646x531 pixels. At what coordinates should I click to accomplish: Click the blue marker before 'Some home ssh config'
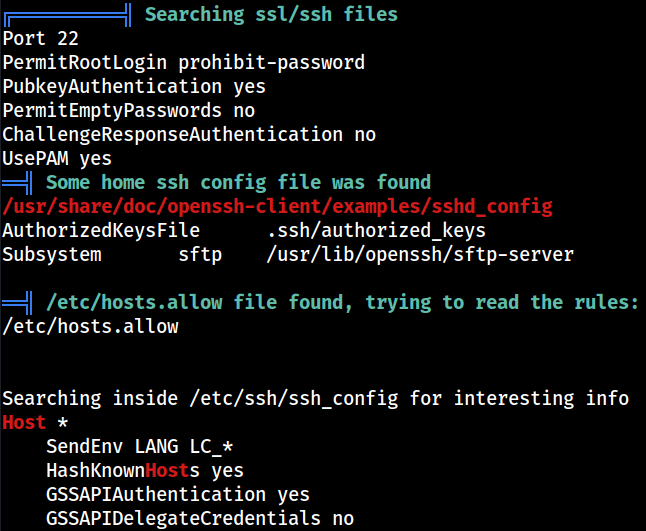pos(17,183)
